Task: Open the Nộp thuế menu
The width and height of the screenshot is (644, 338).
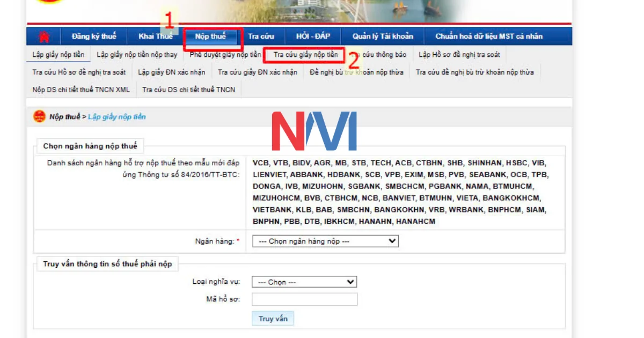Action: click(210, 36)
